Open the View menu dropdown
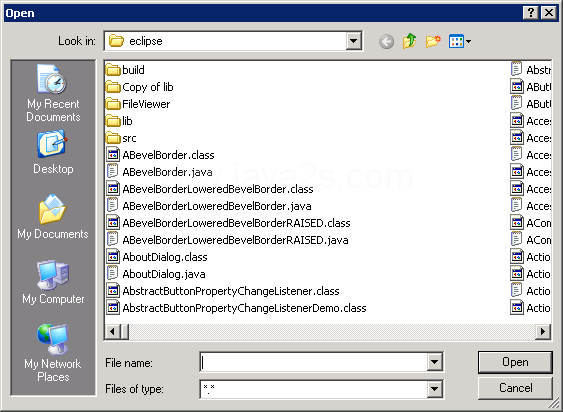Viewport: 563px width, 412px height. click(x=460, y=41)
